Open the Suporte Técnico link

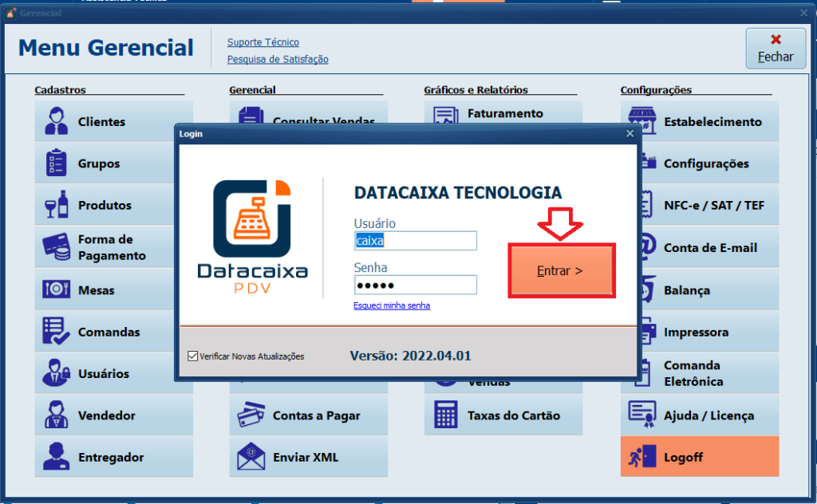(262, 42)
